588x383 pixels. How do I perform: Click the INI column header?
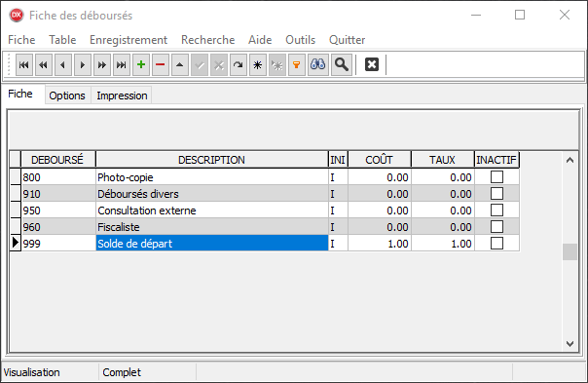[338, 160]
